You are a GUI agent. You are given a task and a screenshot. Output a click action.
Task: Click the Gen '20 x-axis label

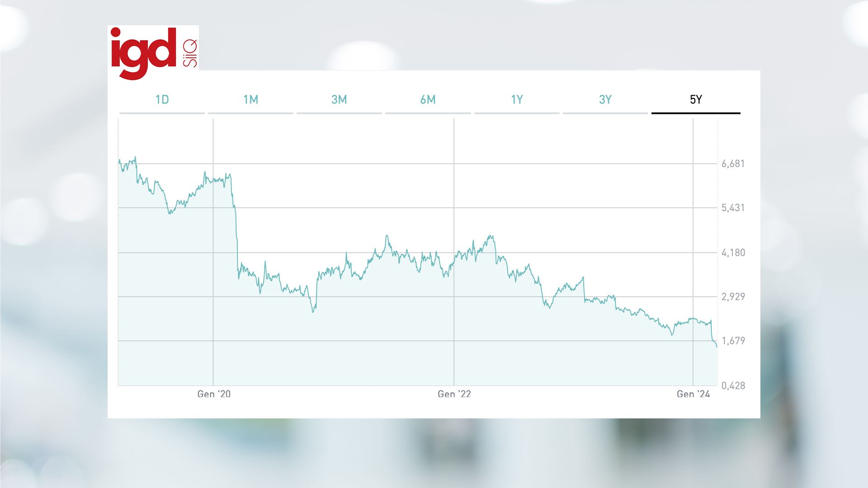tap(214, 394)
